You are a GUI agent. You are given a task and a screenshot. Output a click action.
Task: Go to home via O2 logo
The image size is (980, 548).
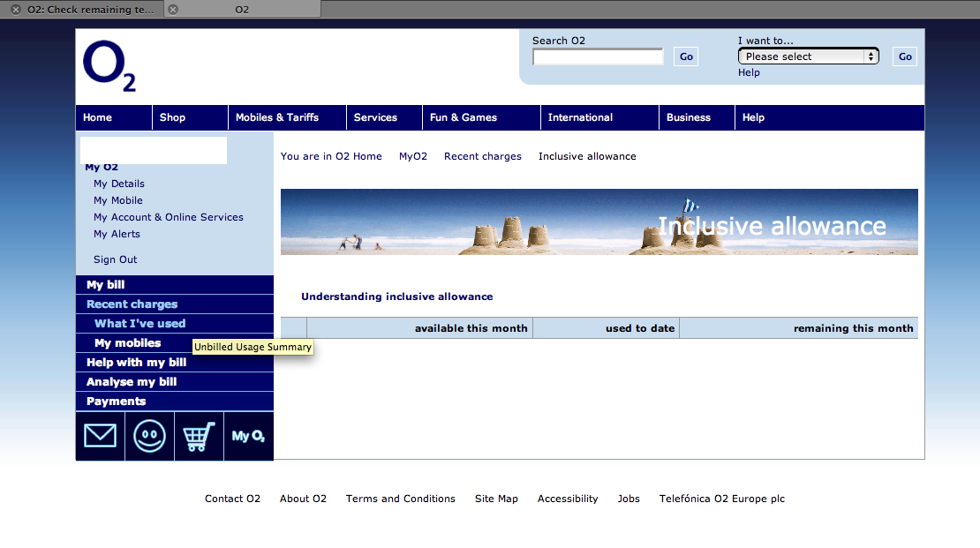pos(109,66)
